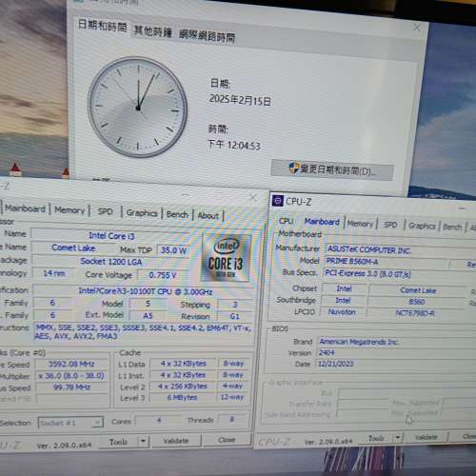Close the date and time dialog
The image size is (476, 476).
(x=417, y=28)
